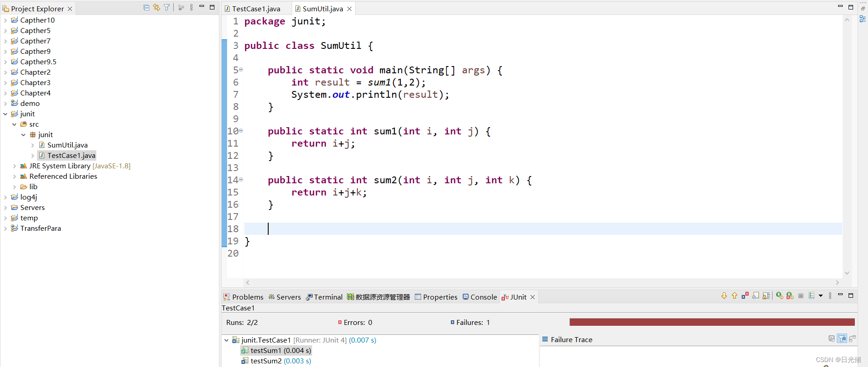
Task: Collapse junit.TestCase1 test results
Action: click(x=227, y=340)
